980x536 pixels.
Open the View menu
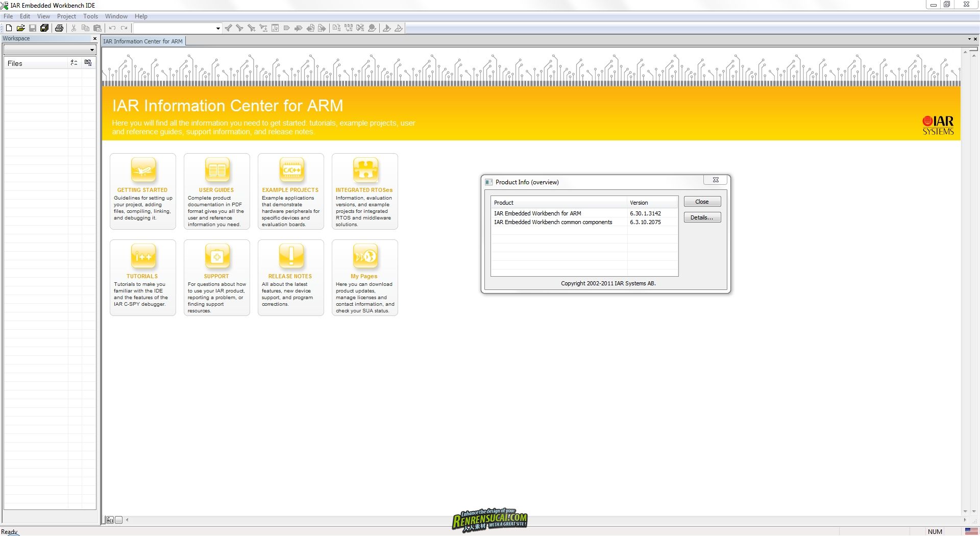click(x=43, y=16)
